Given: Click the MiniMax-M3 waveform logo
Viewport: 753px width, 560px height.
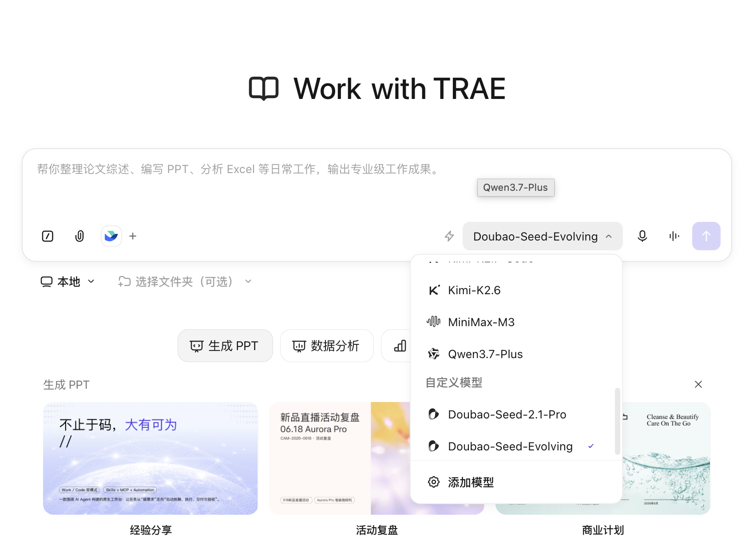Looking at the screenshot, I should pos(434,322).
